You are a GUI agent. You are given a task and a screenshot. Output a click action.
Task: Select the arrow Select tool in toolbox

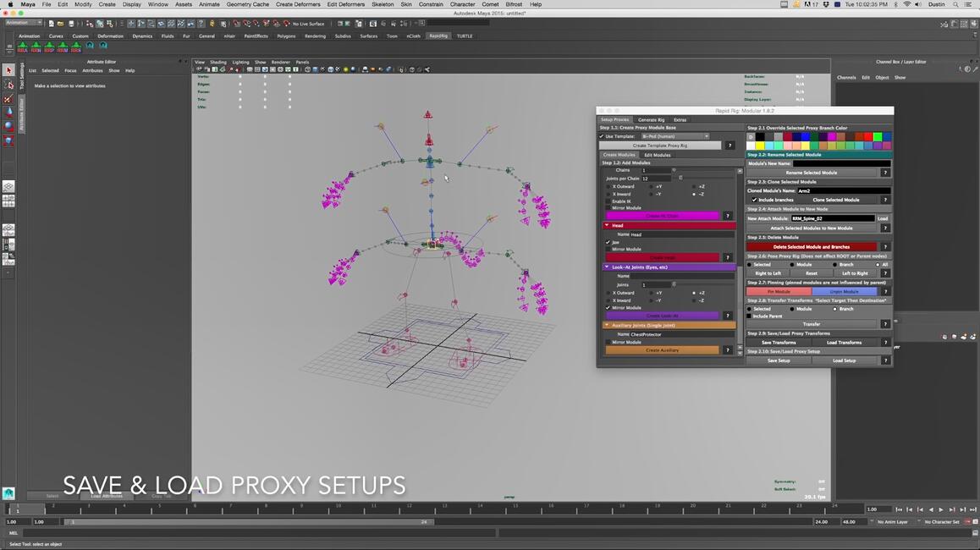tap(8, 70)
